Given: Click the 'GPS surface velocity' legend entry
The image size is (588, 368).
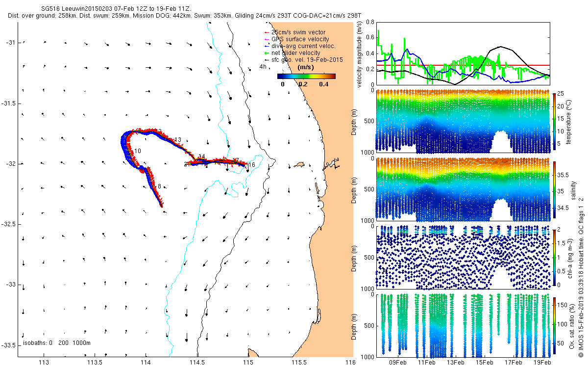Looking at the screenshot, I should click(300, 39).
